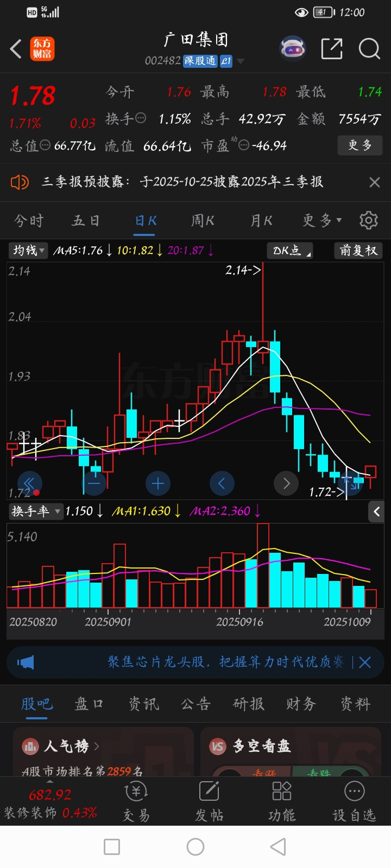Viewport: 391px width, 868px height.
Task: Open the 均线 indicator dropdown
Action: (28, 250)
